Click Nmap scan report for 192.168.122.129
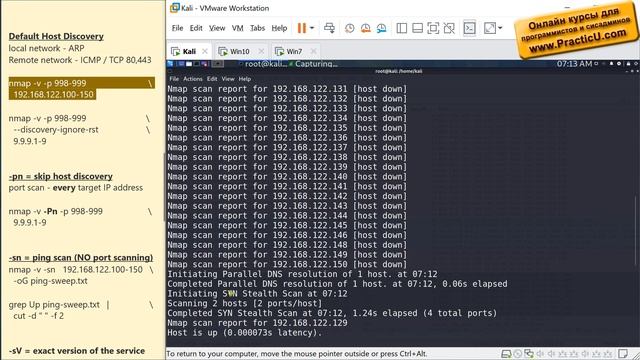 258,323
